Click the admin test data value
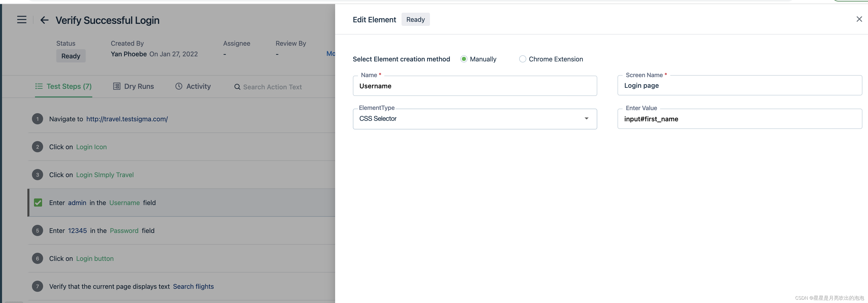The width and height of the screenshot is (868, 303). pyautogui.click(x=77, y=203)
